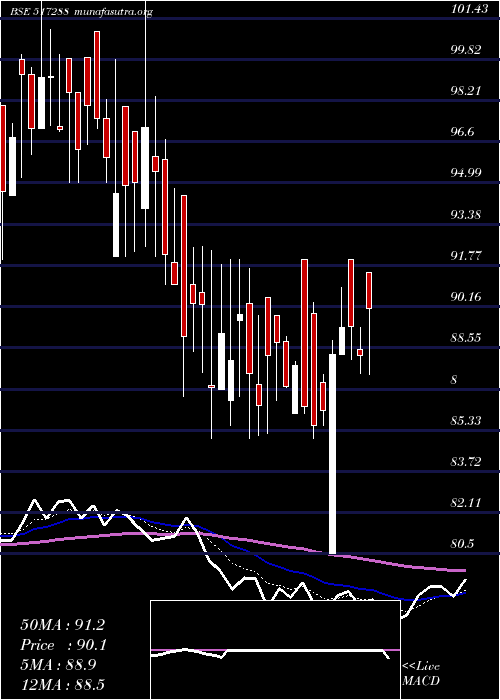500x700 pixels.
Task: Click the 83.72 price axis label
Action: point(468,461)
